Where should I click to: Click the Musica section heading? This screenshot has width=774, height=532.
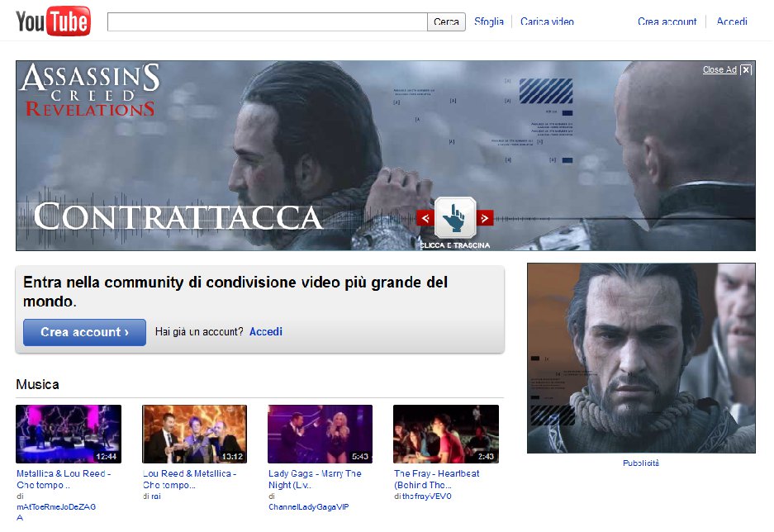point(37,384)
